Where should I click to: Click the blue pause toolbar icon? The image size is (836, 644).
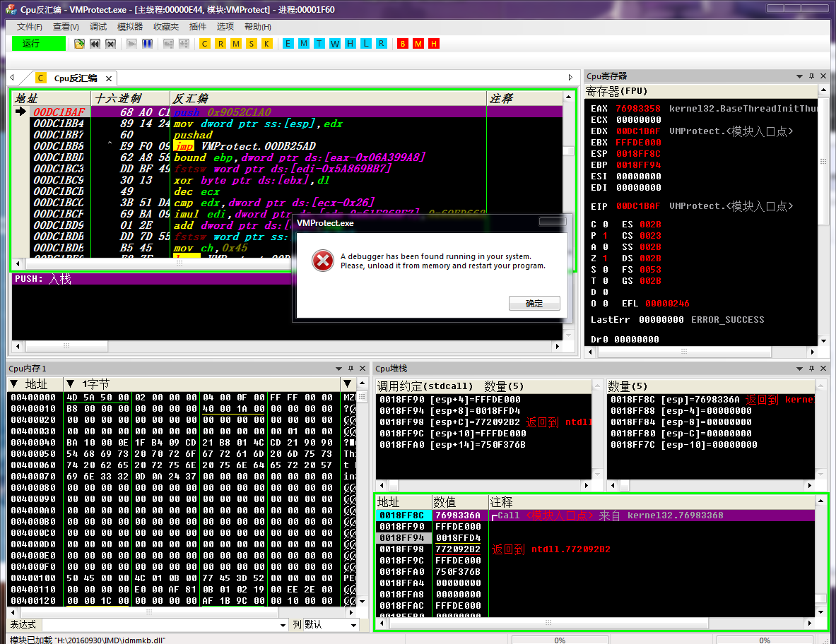147,44
